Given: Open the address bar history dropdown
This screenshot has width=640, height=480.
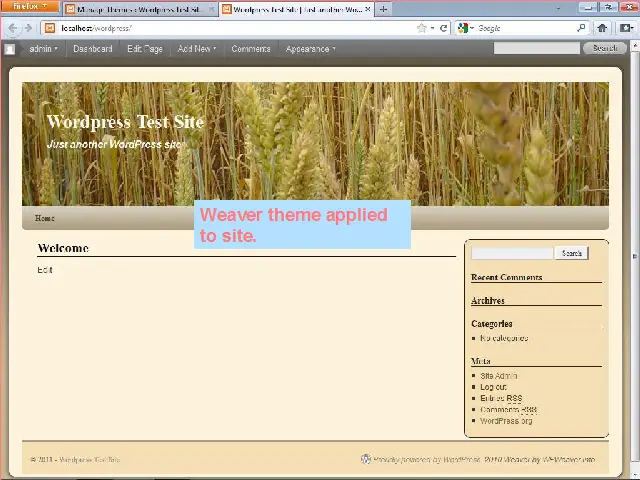Looking at the screenshot, I should (x=432, y=29).
